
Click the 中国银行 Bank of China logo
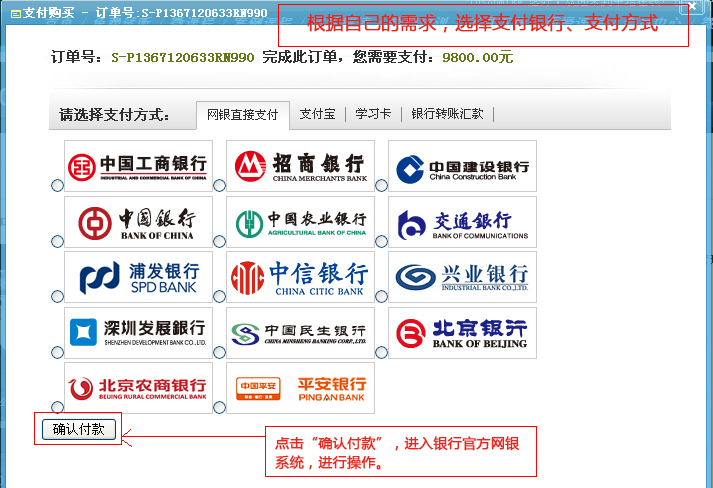(138, 222)
